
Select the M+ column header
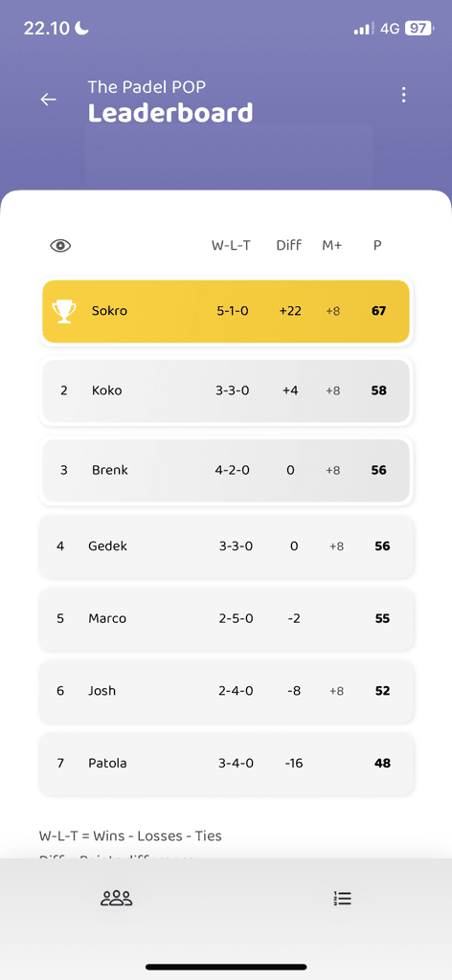point(332,246)
